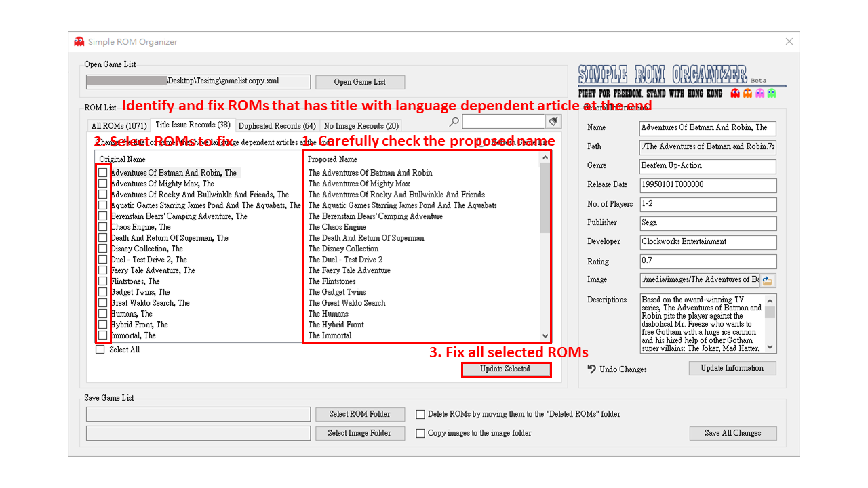Click the Path field showing the .7z file

[x=707, y=146]
